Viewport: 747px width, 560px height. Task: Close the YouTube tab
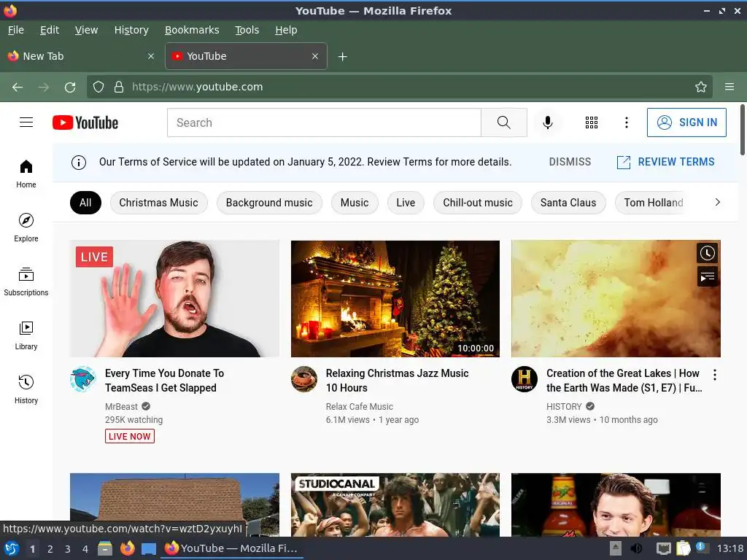coord(315,56)
